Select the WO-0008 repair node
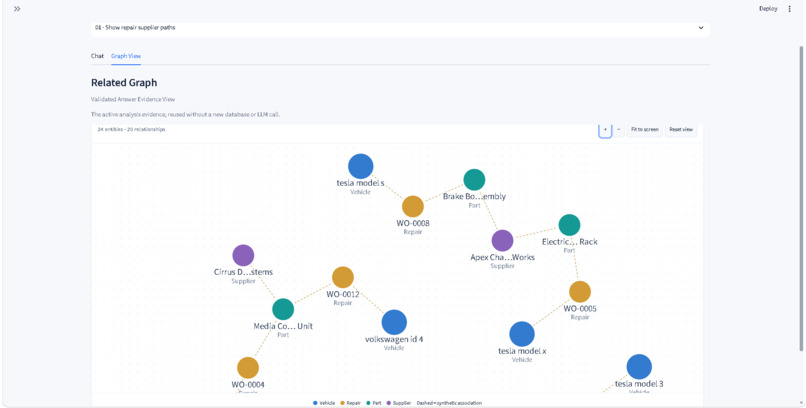The height and width of the screenshot is (408, 806). coord(413,207)
